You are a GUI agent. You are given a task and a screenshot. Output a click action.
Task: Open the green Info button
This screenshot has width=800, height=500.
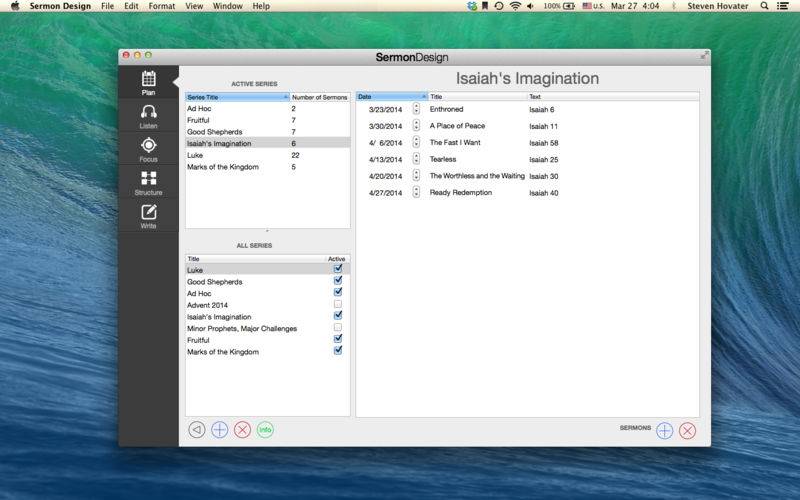point(265,430)
